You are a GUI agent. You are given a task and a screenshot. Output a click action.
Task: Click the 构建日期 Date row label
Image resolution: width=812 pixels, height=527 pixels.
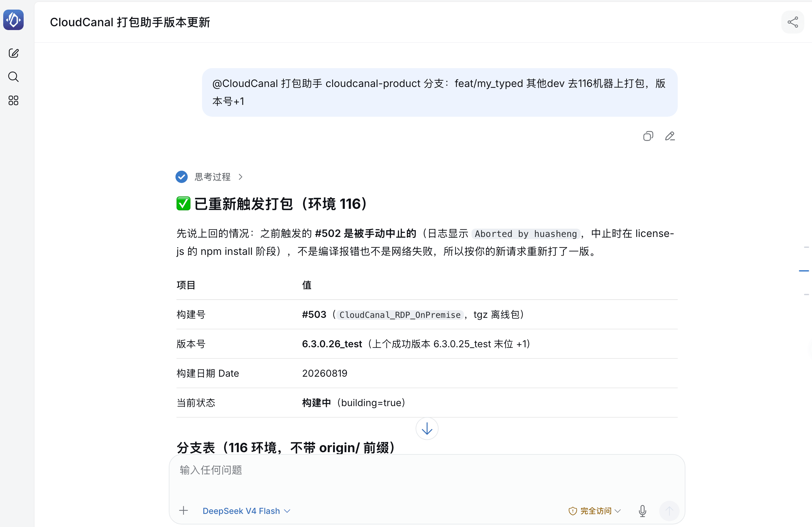click(x=208, y=373)
